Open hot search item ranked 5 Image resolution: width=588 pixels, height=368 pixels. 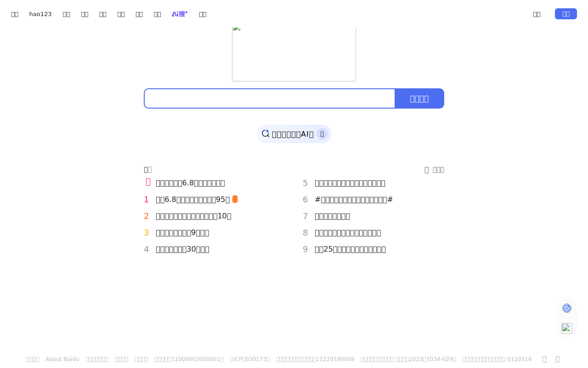point(350,183)
